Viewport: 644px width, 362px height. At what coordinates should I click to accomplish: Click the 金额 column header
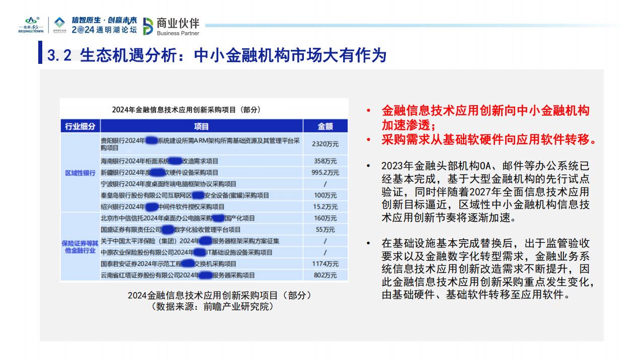[x=325, y=126]
